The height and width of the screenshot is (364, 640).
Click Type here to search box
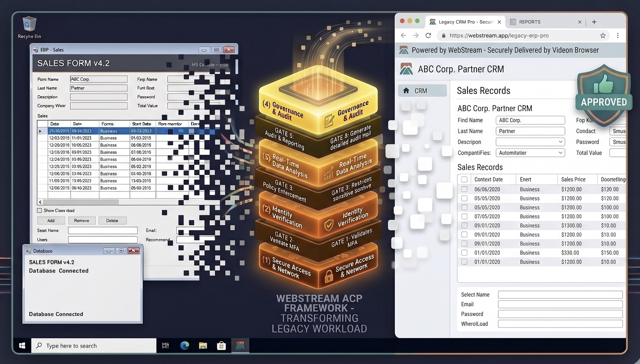point(94,345)
